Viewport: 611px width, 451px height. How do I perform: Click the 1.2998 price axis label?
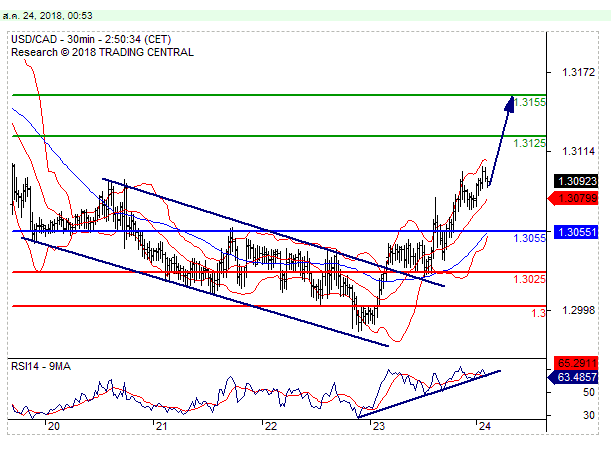[x=579, y=310]
